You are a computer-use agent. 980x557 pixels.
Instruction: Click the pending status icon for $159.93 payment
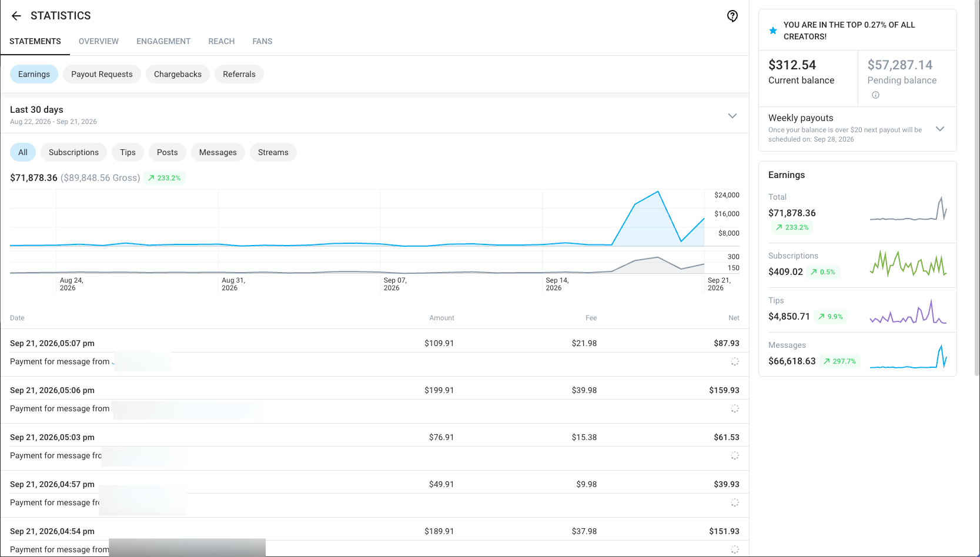coord(735,408)
